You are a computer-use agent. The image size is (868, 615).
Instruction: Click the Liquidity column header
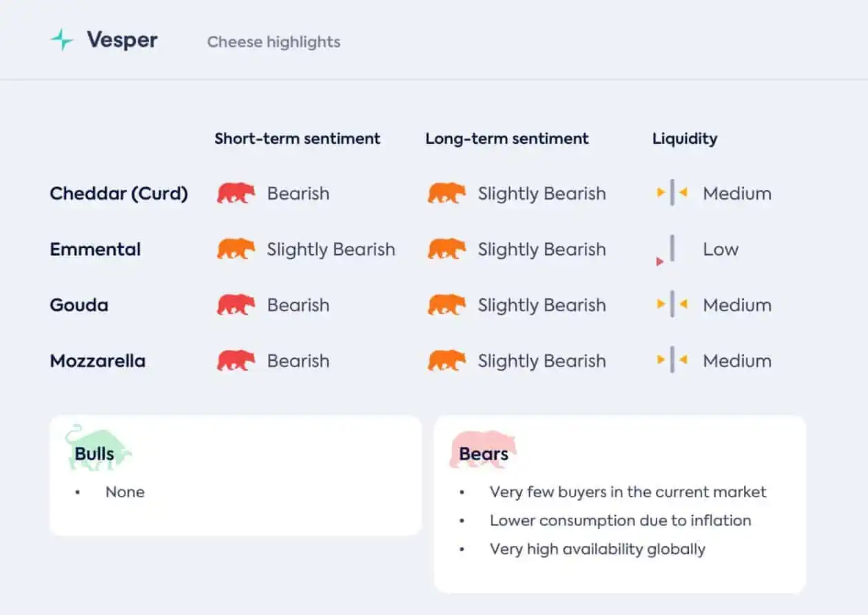pos(685,139)
